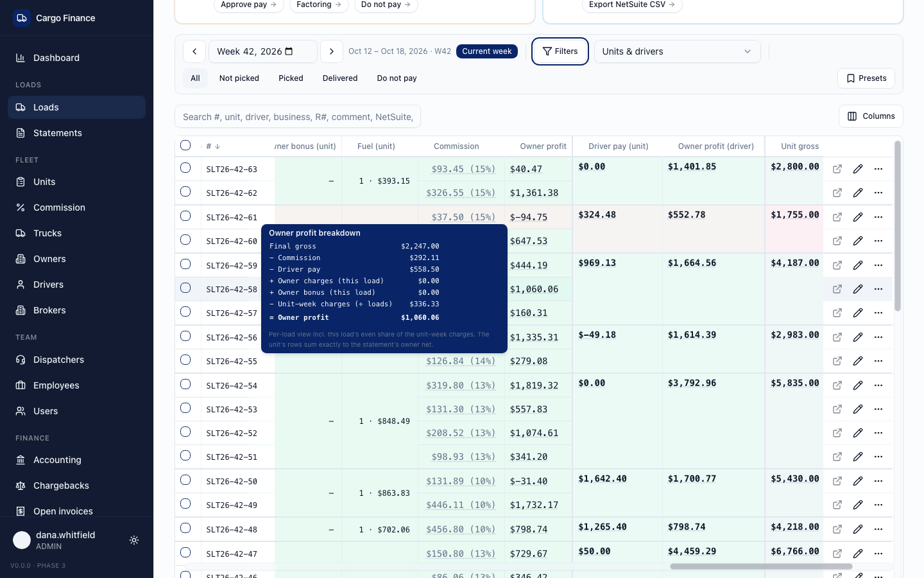This screenshot has width=924, height=578.
Task: Open the Dispatchers page in the sidebar
Action: point(76,360)
